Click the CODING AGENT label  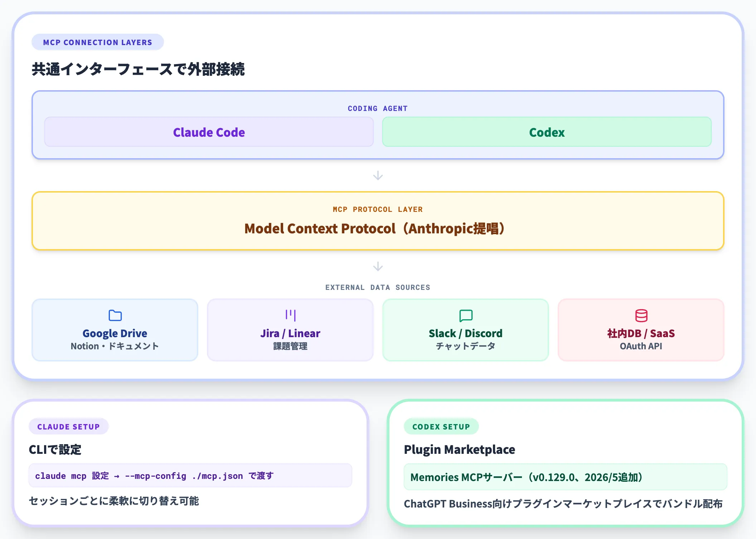pos(378,108)
